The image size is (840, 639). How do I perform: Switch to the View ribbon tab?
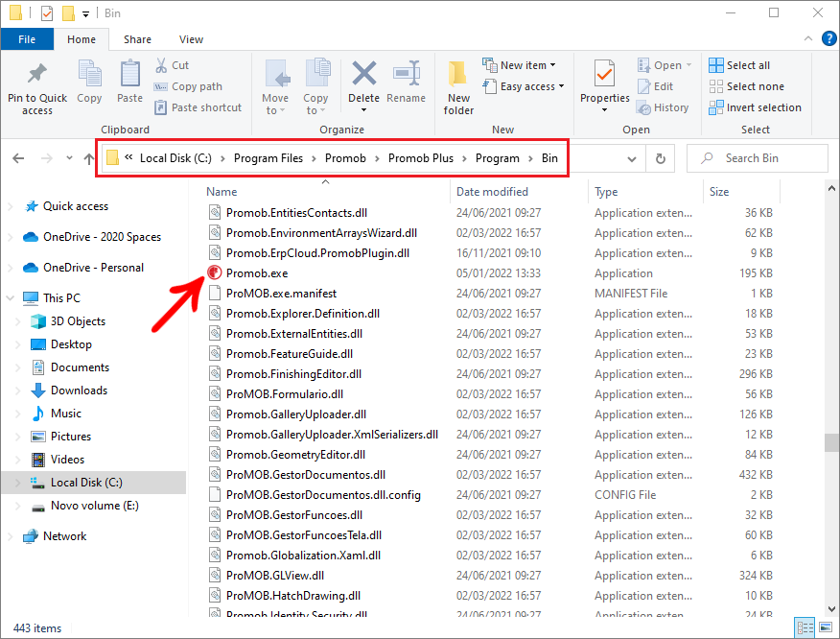[x=191, y=39]
